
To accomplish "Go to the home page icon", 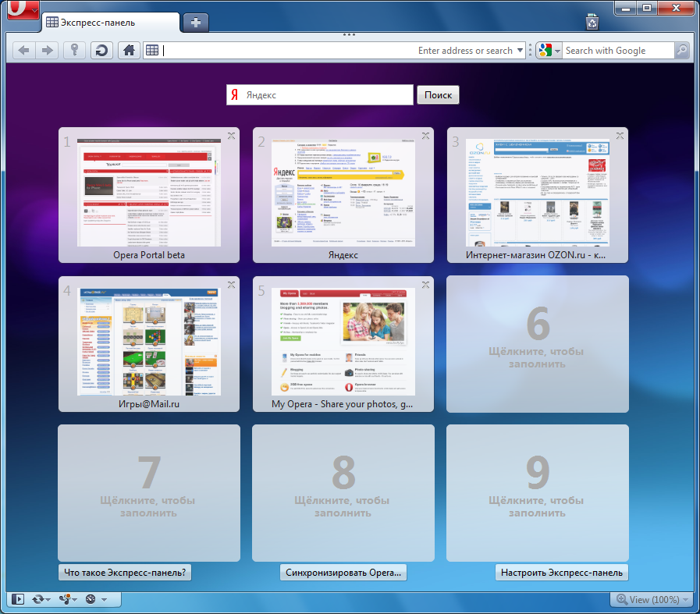I will pos(129,51).
